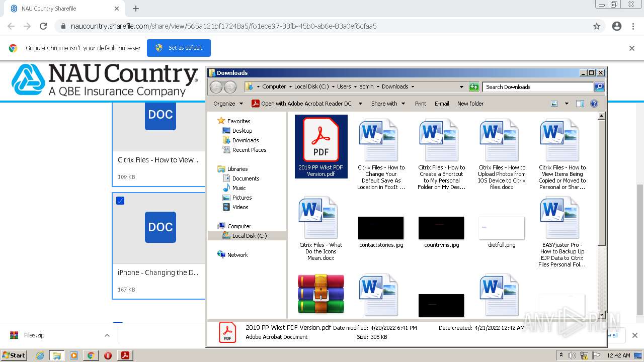The image size is (644, 362).
Task: Select Network in navigation pane
Action: [x=237, y=255]
